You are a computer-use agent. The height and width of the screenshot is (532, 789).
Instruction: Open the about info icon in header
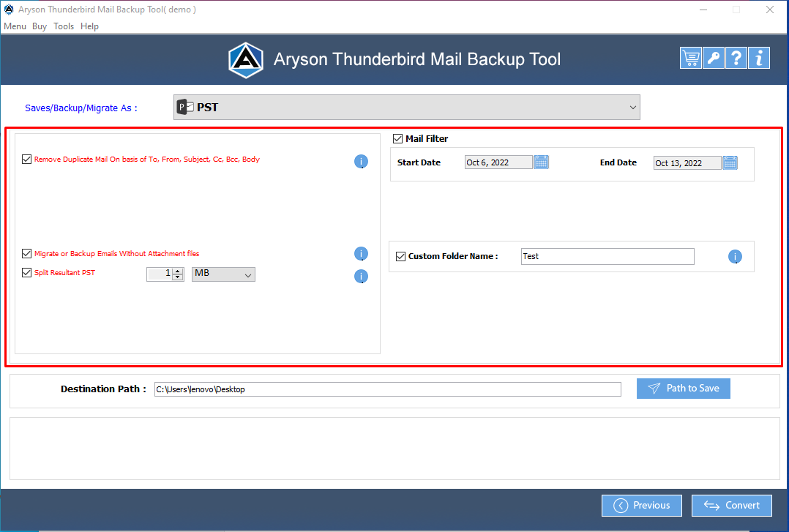[x=759, y=58]
